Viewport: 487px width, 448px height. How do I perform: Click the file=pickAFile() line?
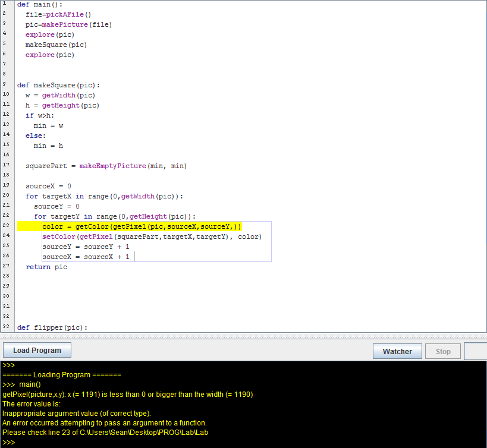tap(58, 14)
